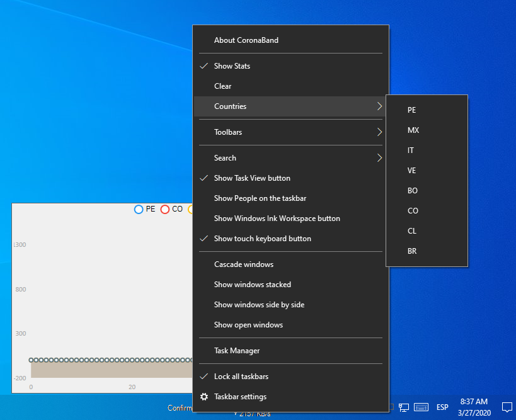516x420 pixels.
Task: Open About CoronaBand menu entry
Action: pos(290,40)
